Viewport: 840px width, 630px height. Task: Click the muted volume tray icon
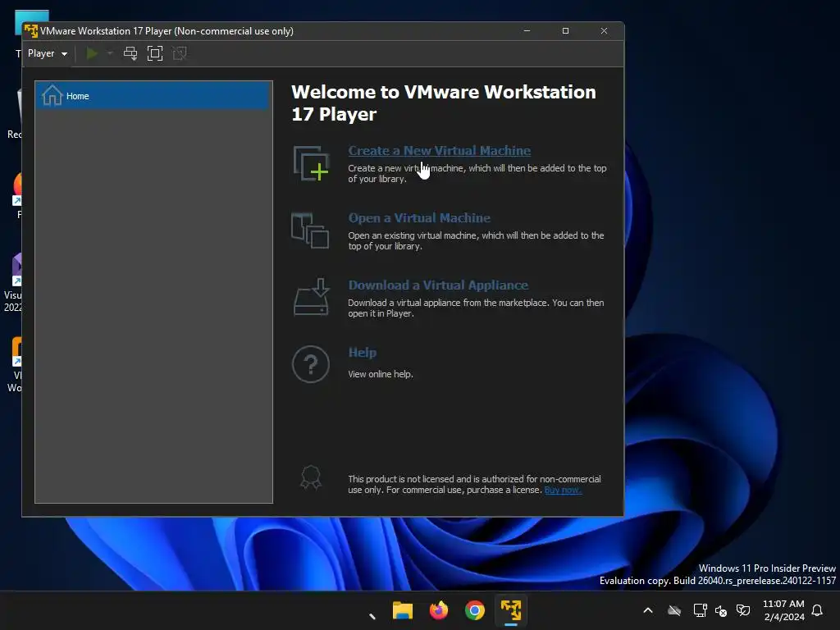pos(721,610)
